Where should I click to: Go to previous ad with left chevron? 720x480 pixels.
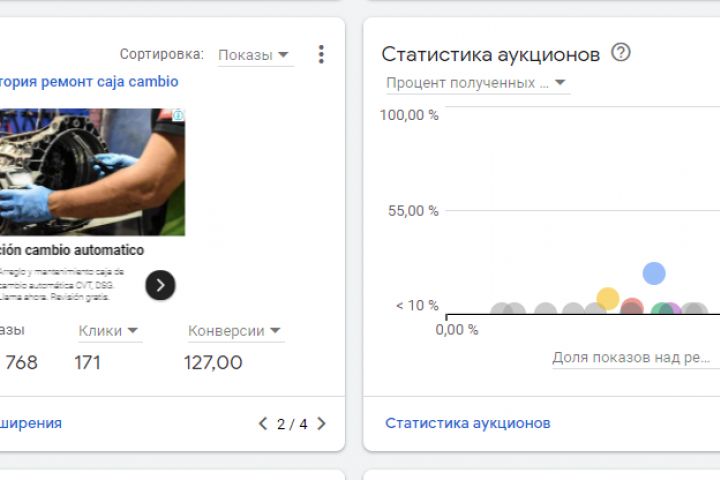263,424
